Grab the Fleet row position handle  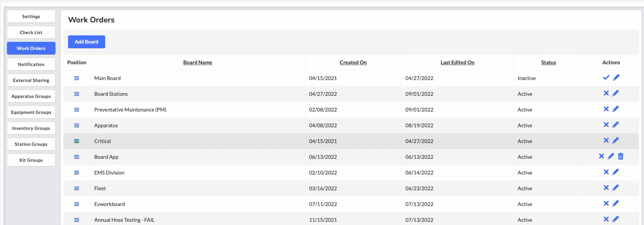tap(76, 188)
